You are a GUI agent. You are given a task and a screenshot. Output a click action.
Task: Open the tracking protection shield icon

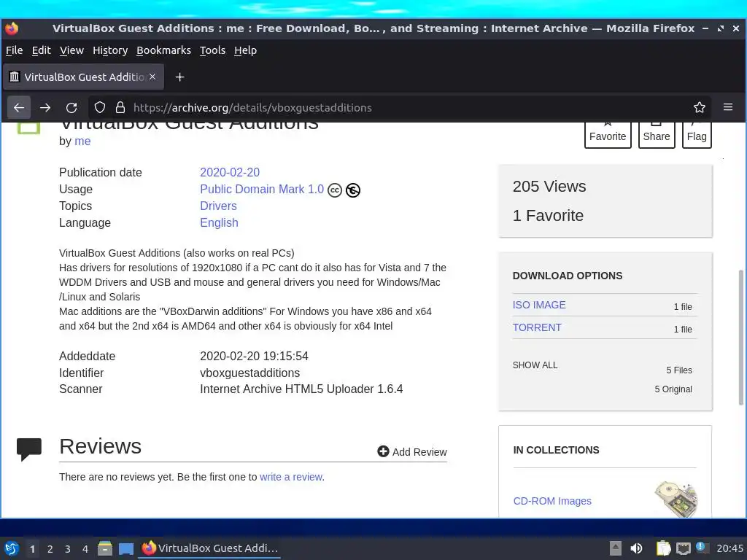tap(99, 108)
